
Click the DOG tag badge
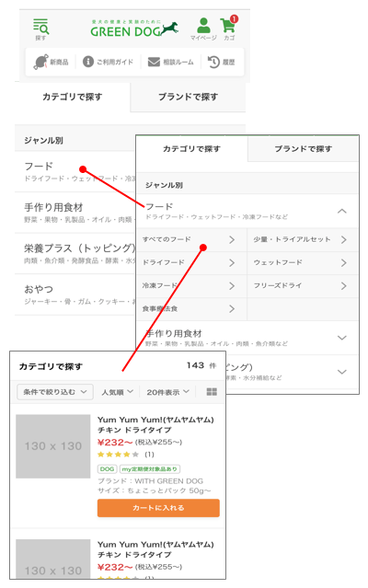pyautogui.click(x=107, y=469)
